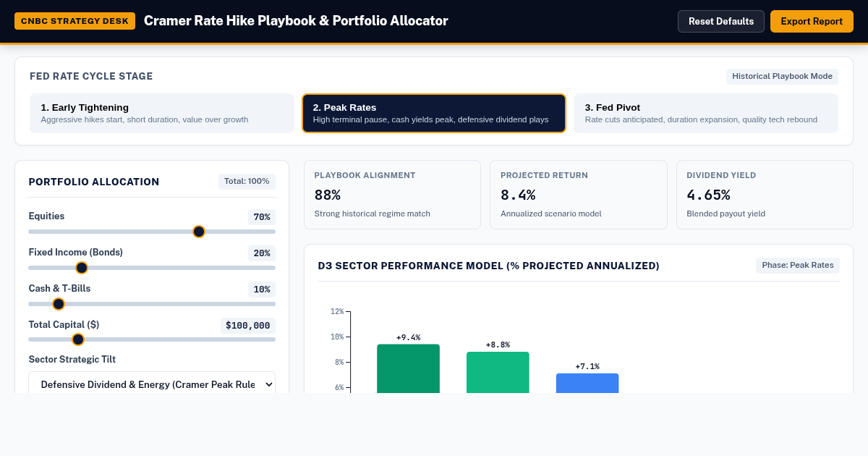Click the +7.1% blue bar

[587, 383]
